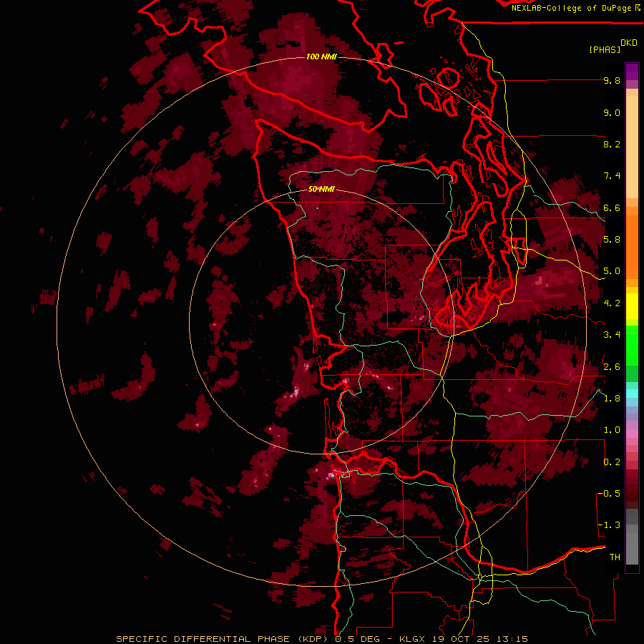644x644 pixels.
Task: Pick the purple segment atop the color bar
Action: click(632, 72)
